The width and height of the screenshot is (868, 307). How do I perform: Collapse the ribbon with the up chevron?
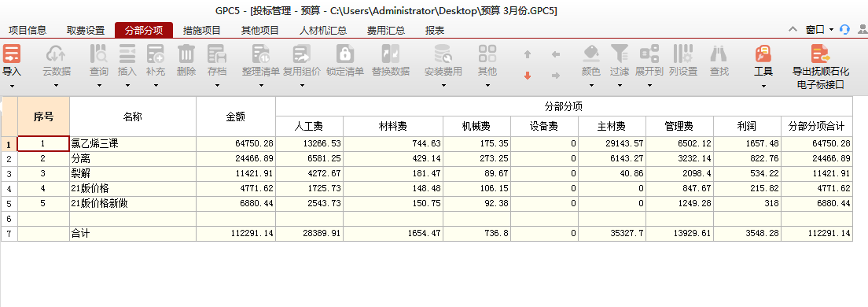pyautogui.click(x=793, y=30)
